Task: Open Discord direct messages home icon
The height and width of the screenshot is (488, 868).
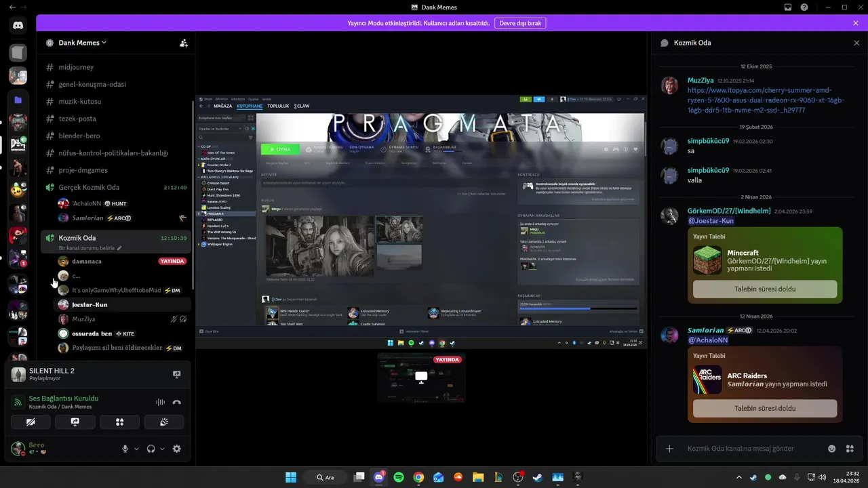Action: 18,26
